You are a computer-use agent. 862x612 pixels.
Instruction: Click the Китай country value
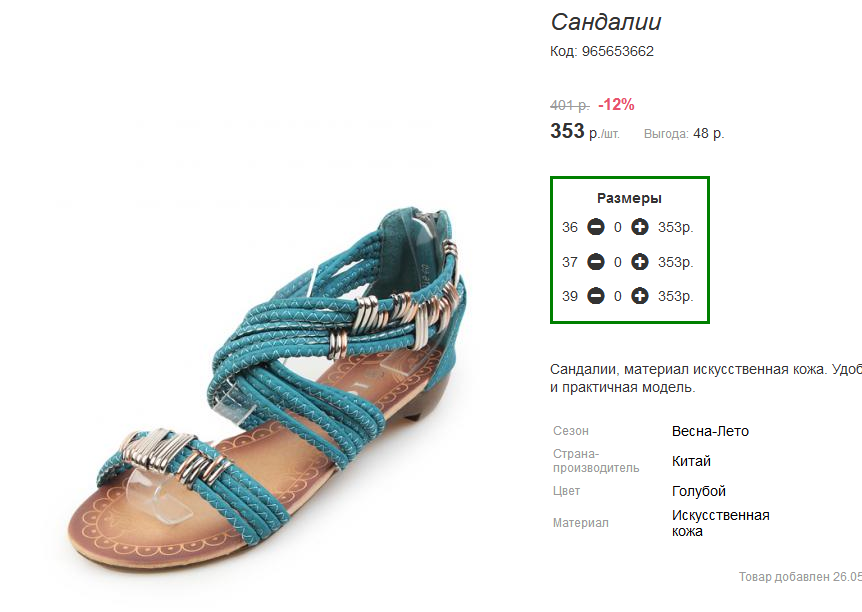[x=691, y=461]
